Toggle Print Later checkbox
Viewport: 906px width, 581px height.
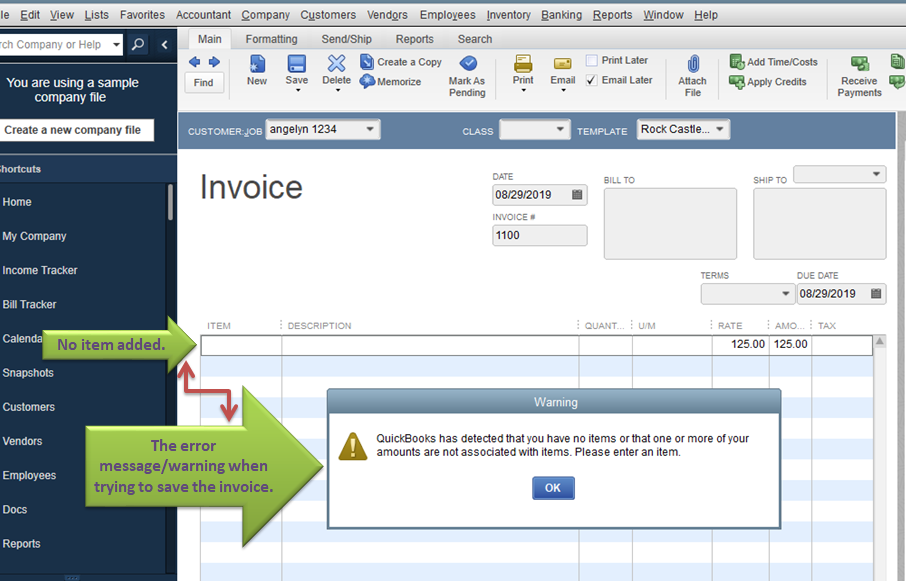click(x=592, y=61)
